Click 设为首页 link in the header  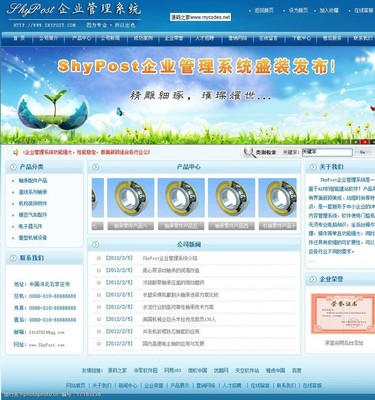coord(298,10)
